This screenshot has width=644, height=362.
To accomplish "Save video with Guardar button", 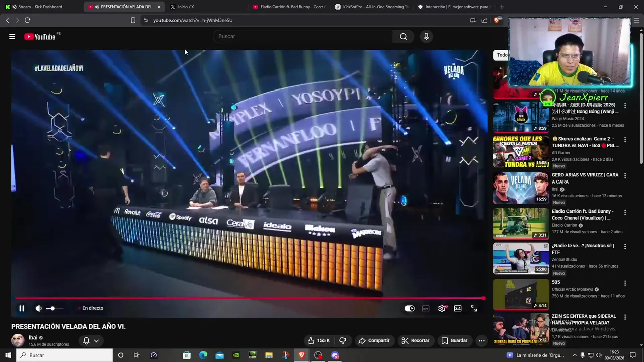I will (x=454, y=341).
